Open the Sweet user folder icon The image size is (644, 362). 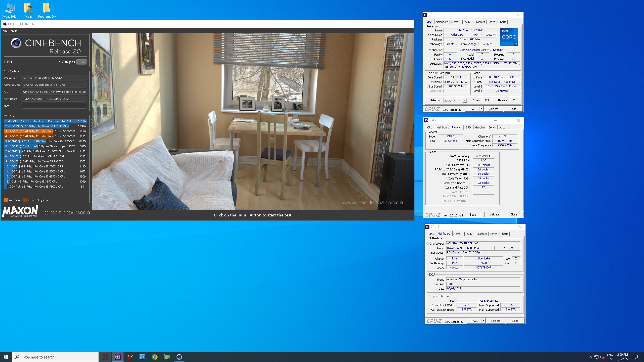(28, 10)
